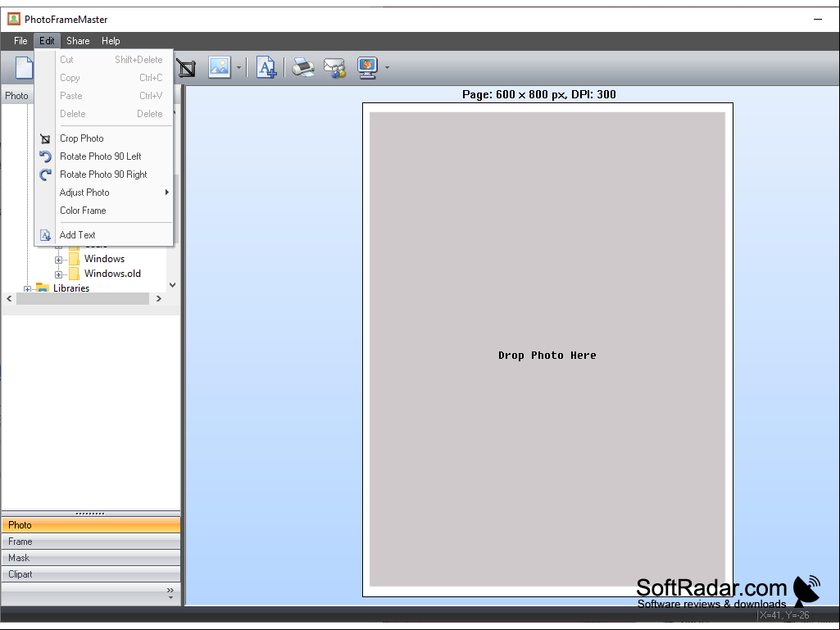Switch to the Photo panel at the bottom
The height and width of the screenshot is (630, 840).
click(91, 525)
